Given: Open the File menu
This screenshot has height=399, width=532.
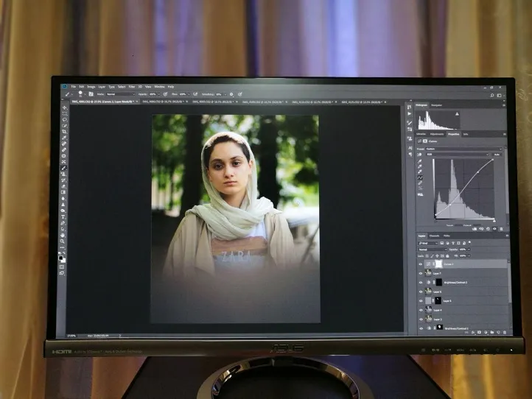Looking at the screenshot, I should coord(73,86).
